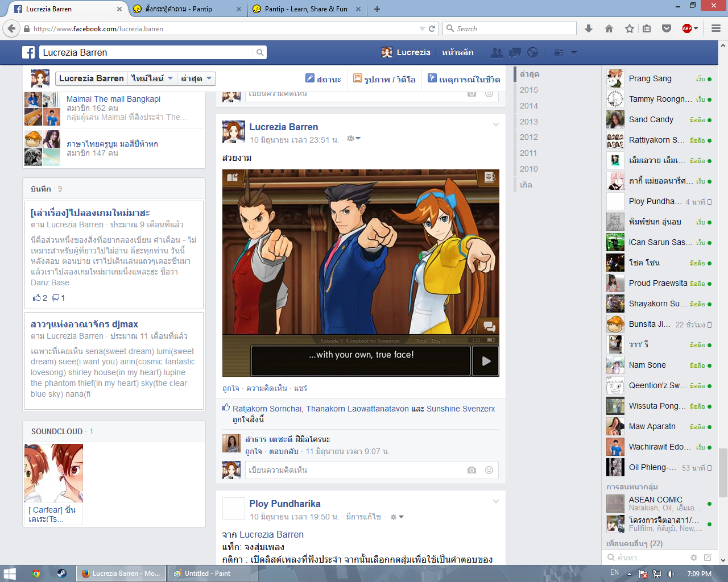Viewport: 728px width, 582px height.
Task: Open SoundCloud Carfear thumbnail
Action: coord(53,473)
